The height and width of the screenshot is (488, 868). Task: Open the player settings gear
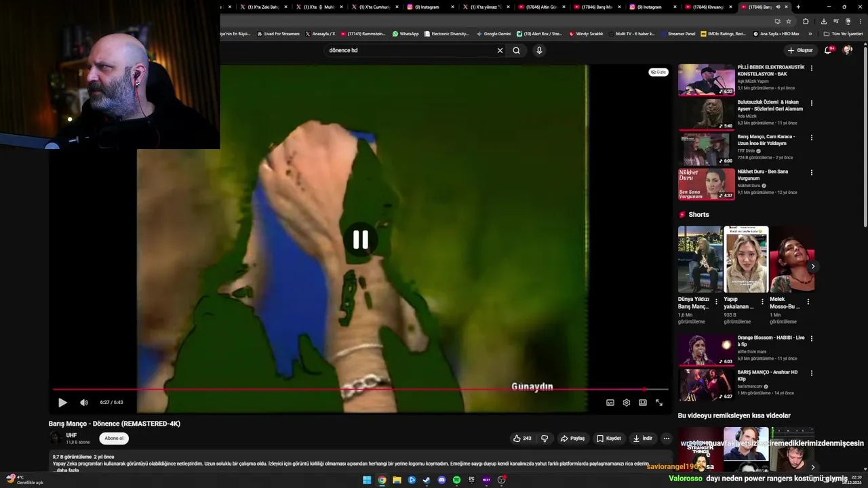coord(626,403)
